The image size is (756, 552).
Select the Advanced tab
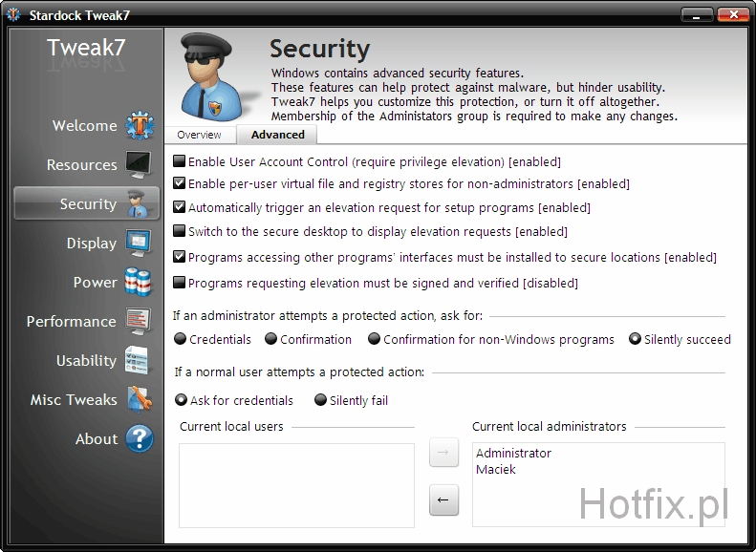click(x=278, y=135)
